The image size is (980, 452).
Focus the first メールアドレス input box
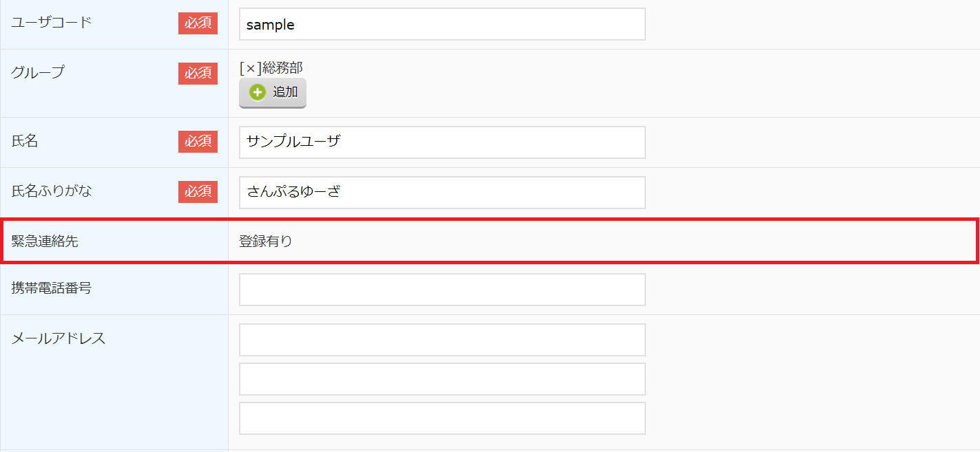(442, 340)
